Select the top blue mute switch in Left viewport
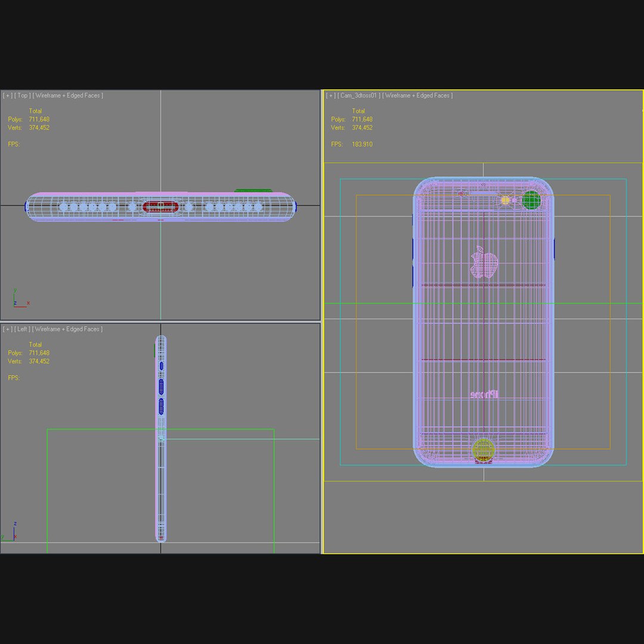Viewport: 644px width, 644px height. pyautogui.click(x=161, y=366)
